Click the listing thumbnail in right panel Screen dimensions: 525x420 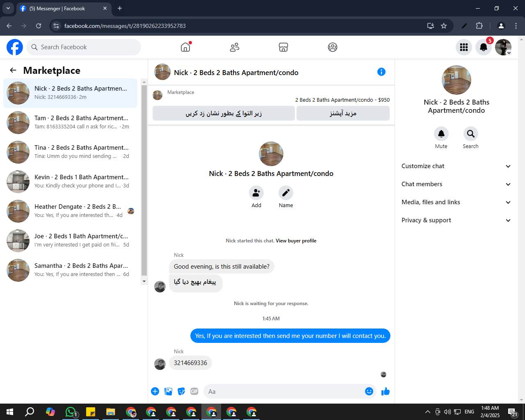(x=457, y=80)
